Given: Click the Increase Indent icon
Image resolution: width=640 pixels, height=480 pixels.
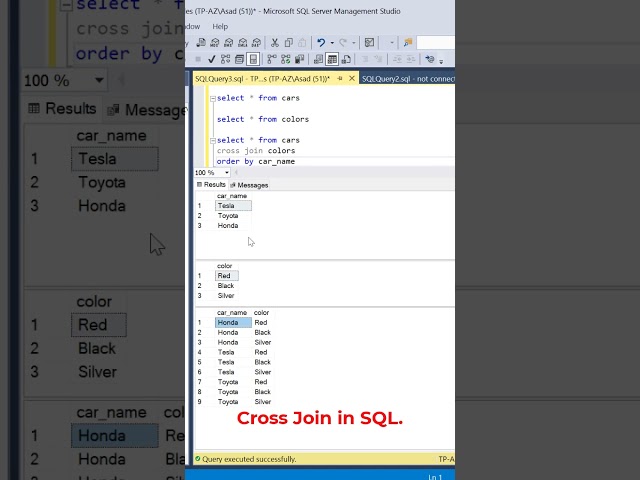Looking at the screenshot, I should [411, 60].
